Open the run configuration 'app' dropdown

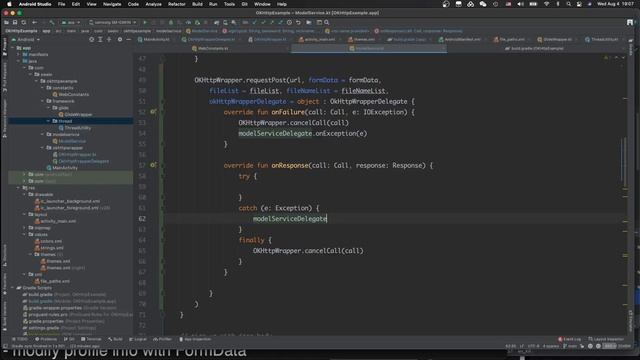tap(71, 22)
